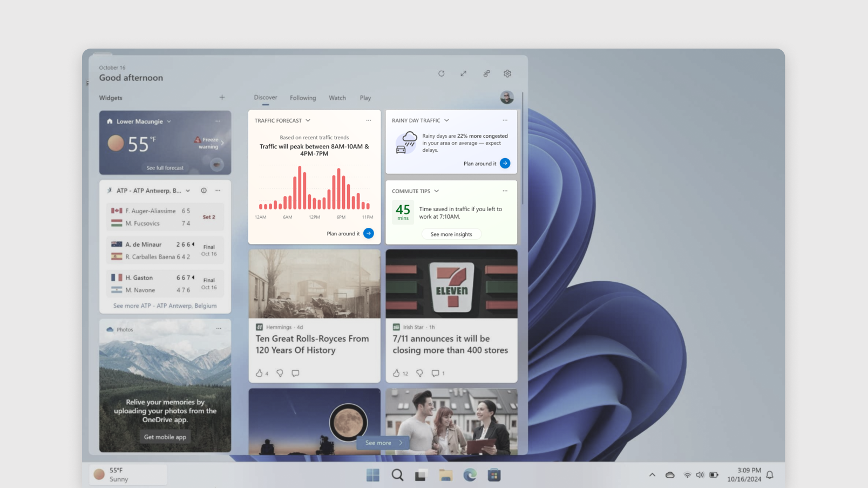This screenshot has width=868, height=488.
Task: Click the feed vertical scrollbar
Action: pos(523,148)
